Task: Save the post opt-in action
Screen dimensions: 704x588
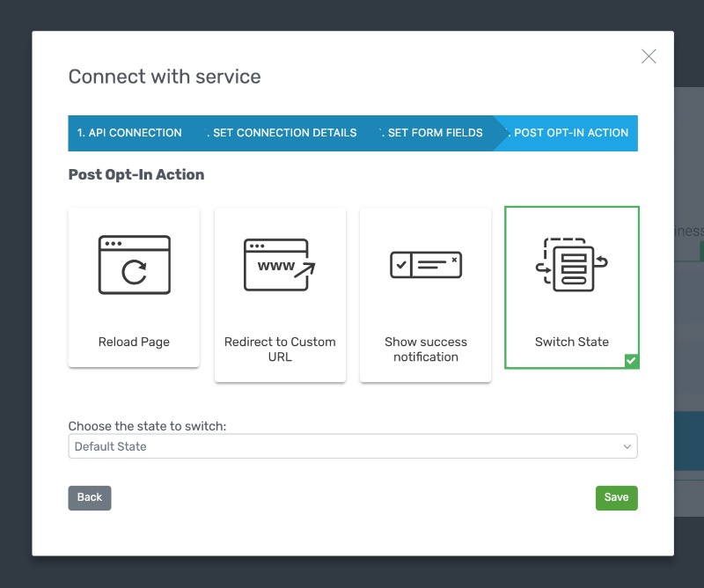Action: [617, 497]
